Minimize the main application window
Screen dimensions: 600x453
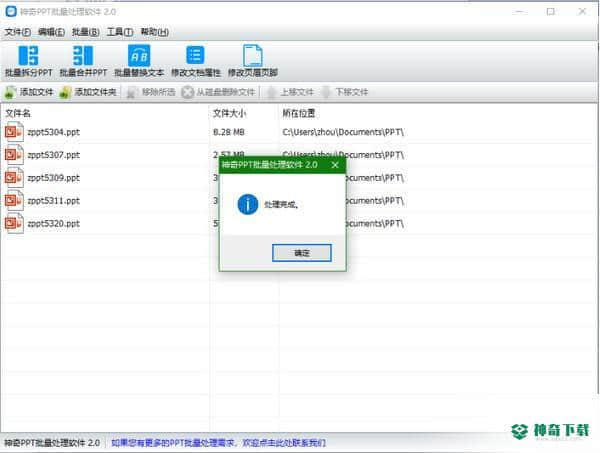click(x=519, y=11)
